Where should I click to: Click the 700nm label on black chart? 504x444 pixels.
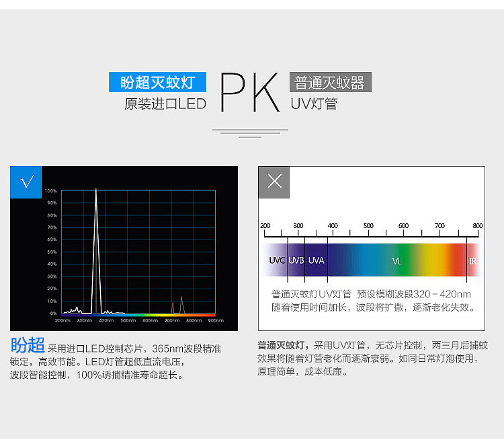(x=172, y=320)
